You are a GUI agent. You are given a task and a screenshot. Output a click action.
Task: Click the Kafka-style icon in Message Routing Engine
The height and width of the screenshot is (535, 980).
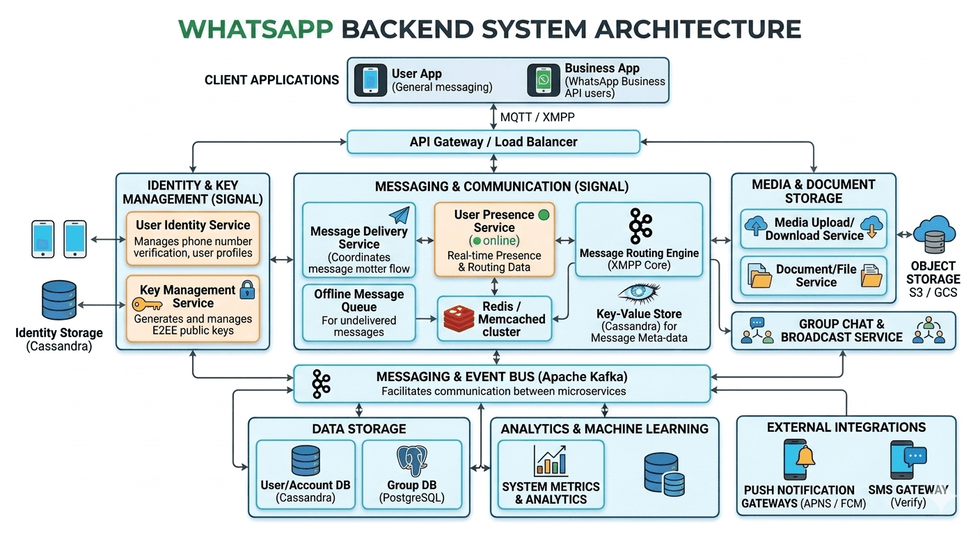[x=639, y=226]
